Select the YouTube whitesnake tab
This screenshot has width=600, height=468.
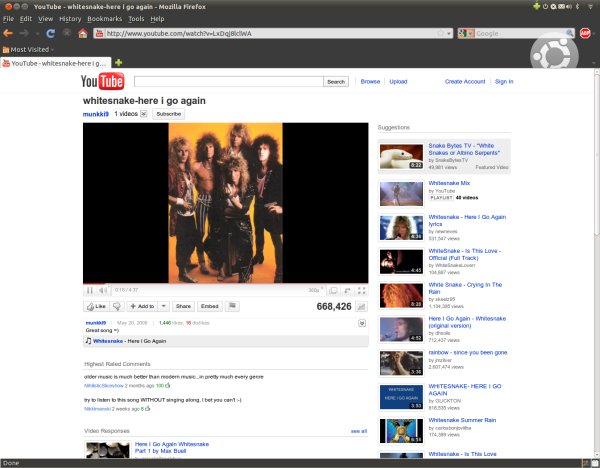coord(56,63)
